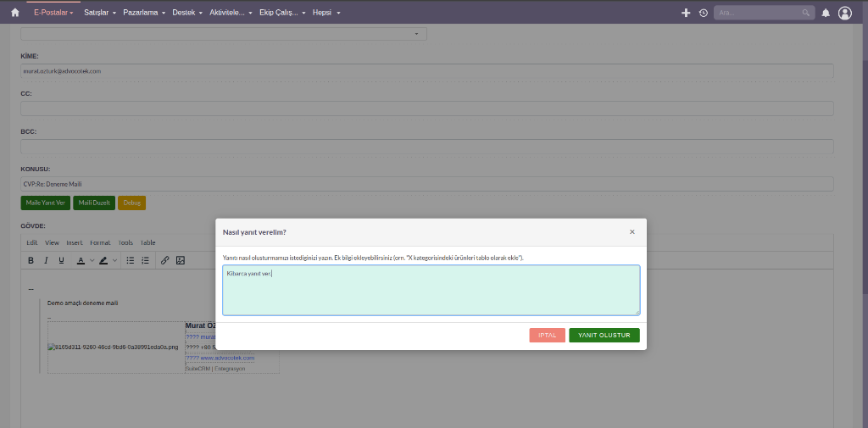Click the search magnifier icon
868x428 pixels.
[806, 13]
